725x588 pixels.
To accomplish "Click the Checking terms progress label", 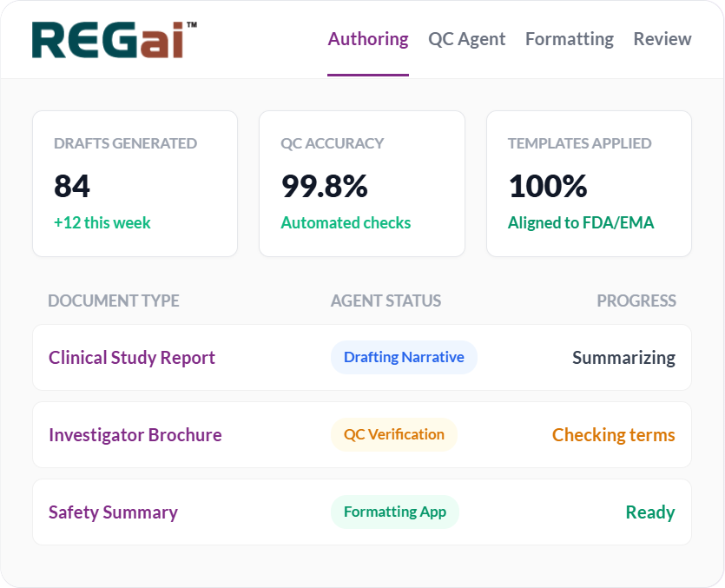I will click(614, 434).
